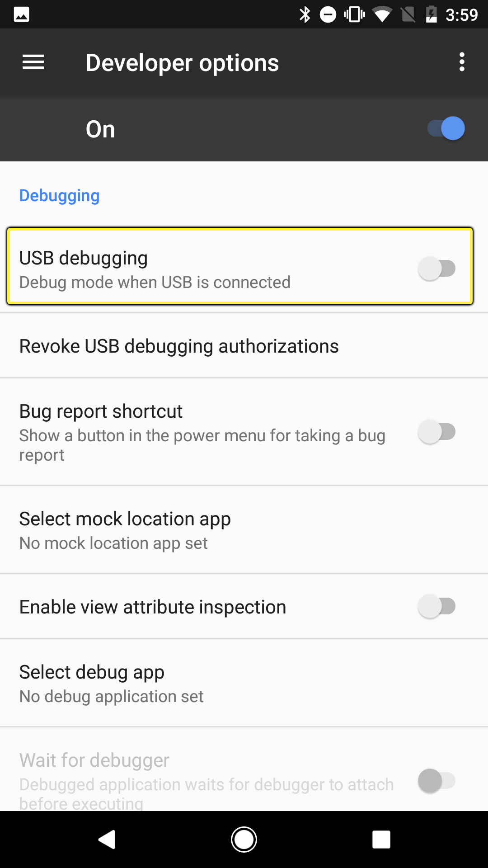Tap the clock showing 3:59
The height and width of the screenshot is (868, 488).
461,15
